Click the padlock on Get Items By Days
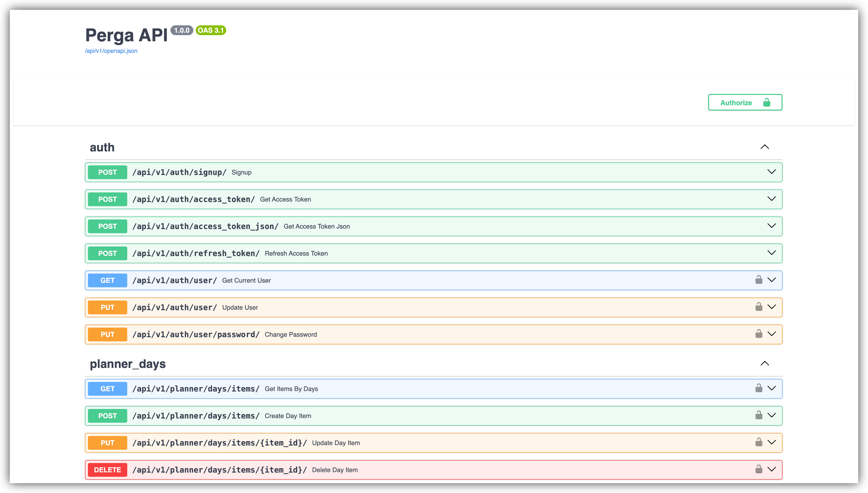 (x=759, y=388)
